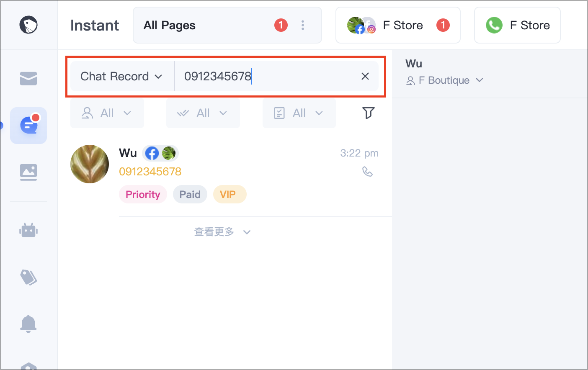The height and width of the screenshot is (370, 588).
Task: Open the read status All filter dropdown
Action: coord(203,113)
